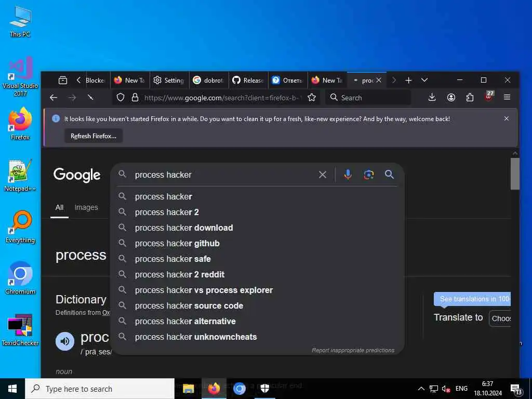
Task: Switch to the Images results tab
Action: point(86,208)
